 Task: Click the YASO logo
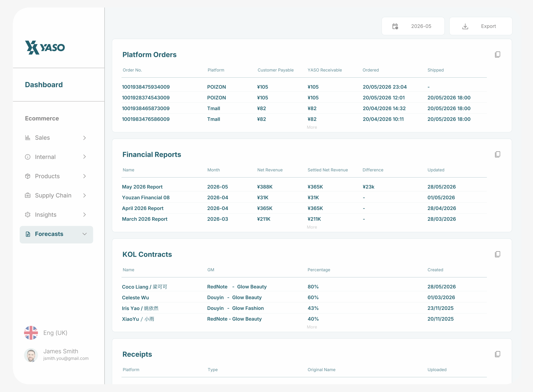[x=45, y=47]
